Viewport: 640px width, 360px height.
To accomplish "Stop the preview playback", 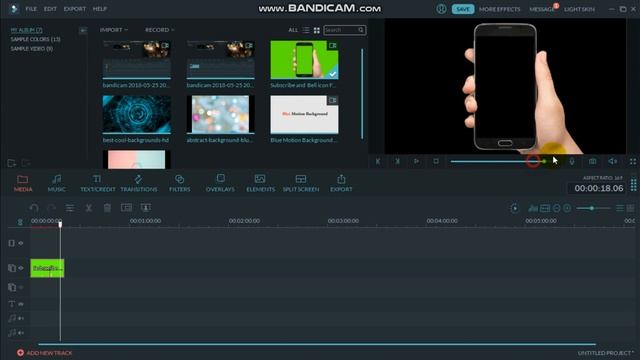I will click(436, 162).
